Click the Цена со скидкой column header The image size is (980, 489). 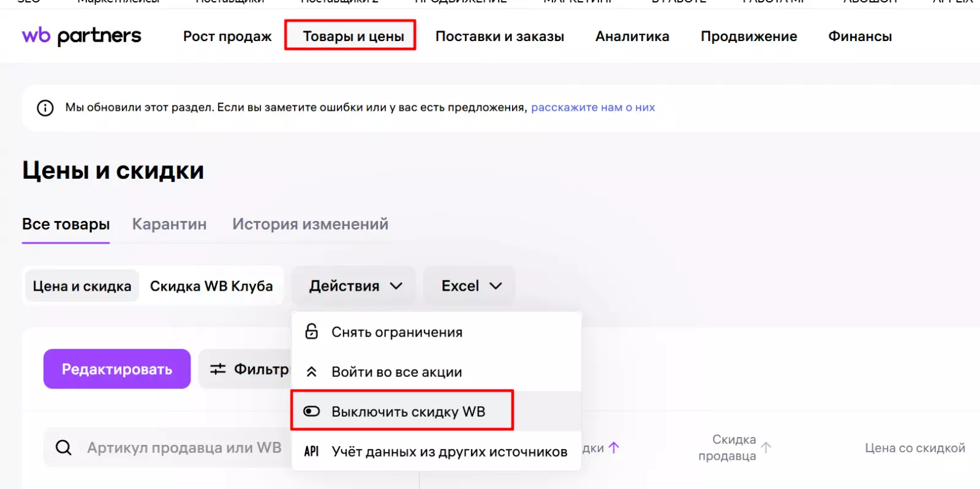pos(915,448)
